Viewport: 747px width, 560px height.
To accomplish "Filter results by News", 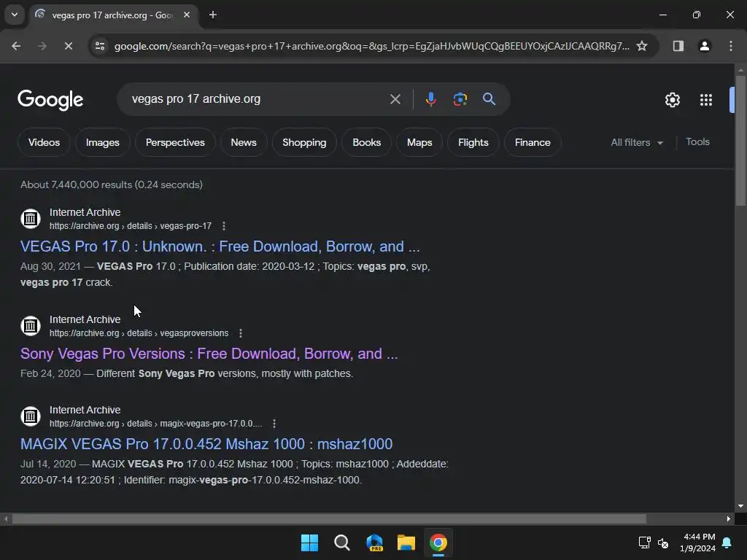I will click(x=244, y=142).
